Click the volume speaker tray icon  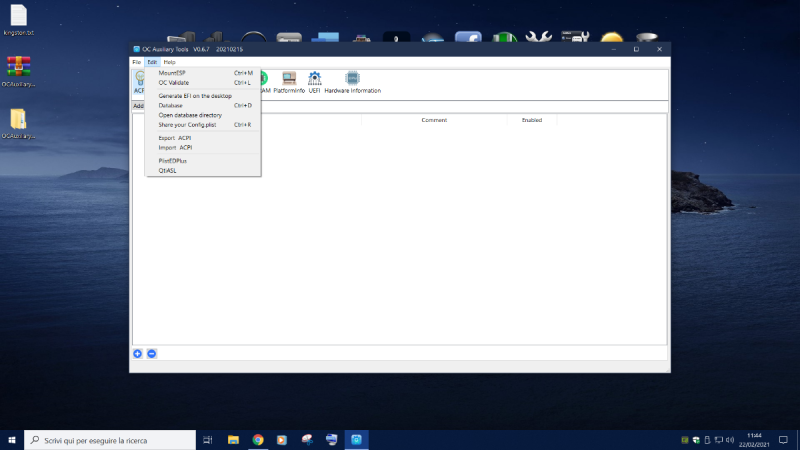730,440
